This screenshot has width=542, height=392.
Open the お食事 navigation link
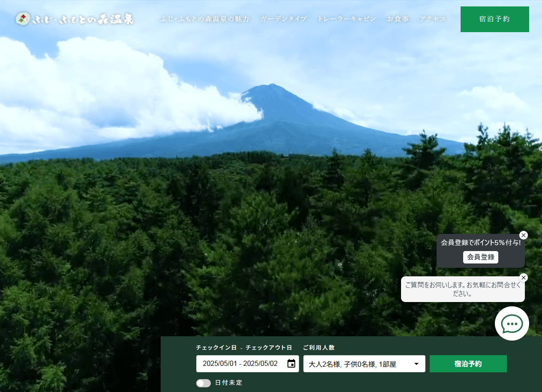click(398, 19)
